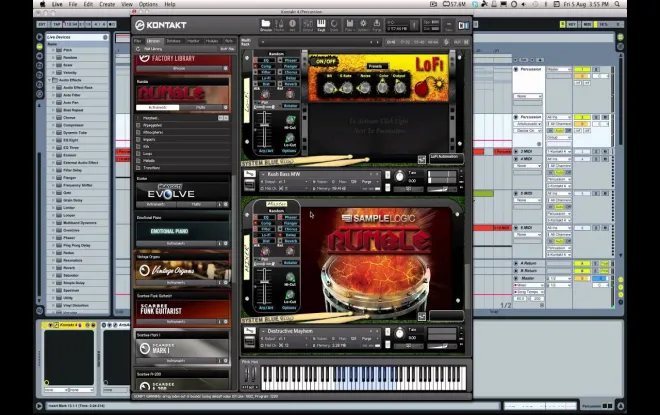Click the Vintage Organs library banner
The height and width of the screenshot is (415, 660).
(x=182, y=269)
